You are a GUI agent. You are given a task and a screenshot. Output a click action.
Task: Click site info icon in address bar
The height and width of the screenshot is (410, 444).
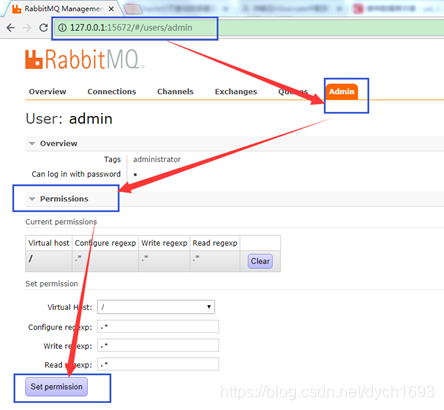click(x=62, y=28)
